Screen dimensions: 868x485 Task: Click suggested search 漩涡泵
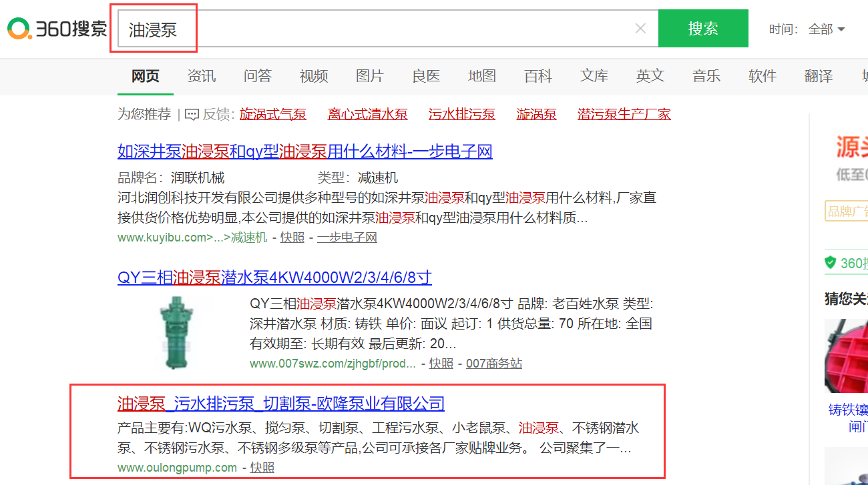(537, 115)
